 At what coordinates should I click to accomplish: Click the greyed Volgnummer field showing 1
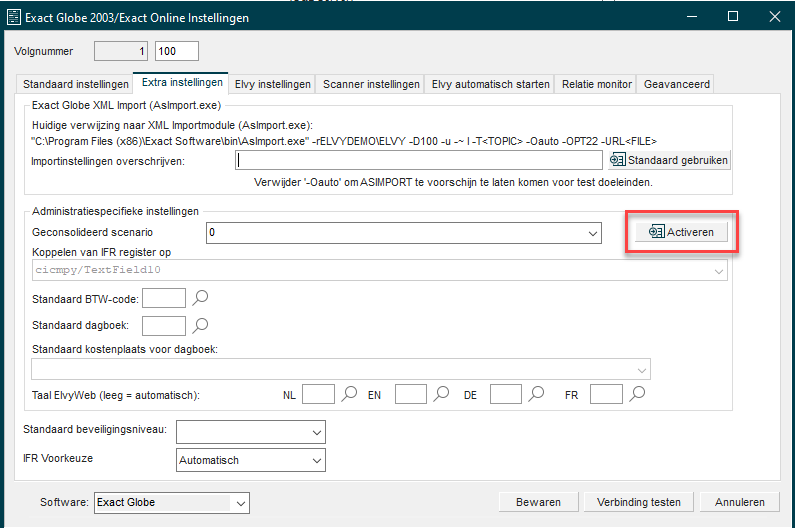tap(121, 51)
